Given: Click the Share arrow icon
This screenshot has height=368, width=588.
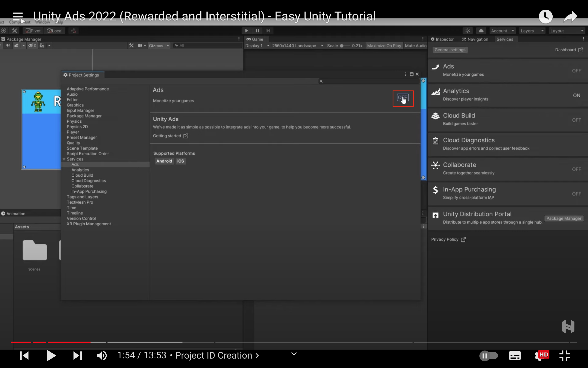Looking at the screenshot, I should (570, 17).
